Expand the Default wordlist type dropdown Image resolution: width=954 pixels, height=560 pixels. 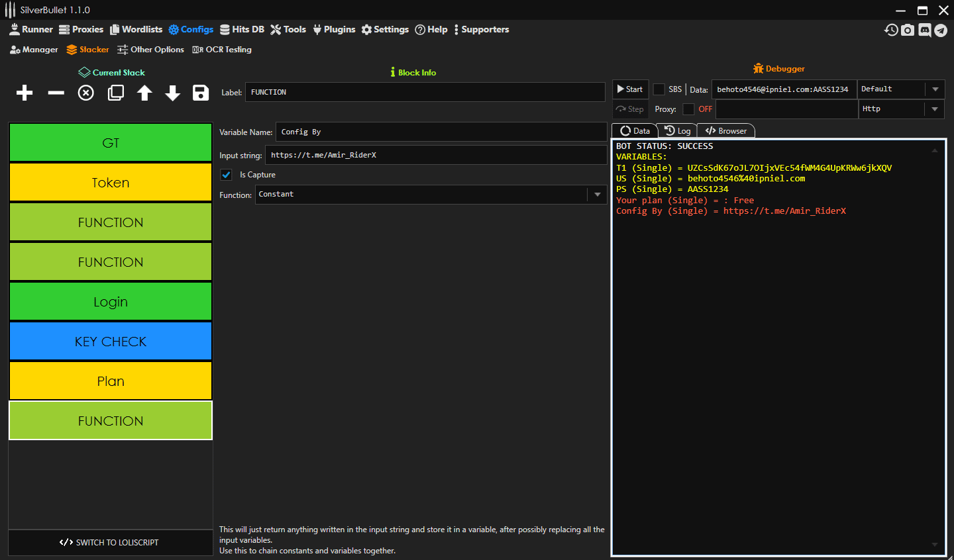click(x=935, y=89)
